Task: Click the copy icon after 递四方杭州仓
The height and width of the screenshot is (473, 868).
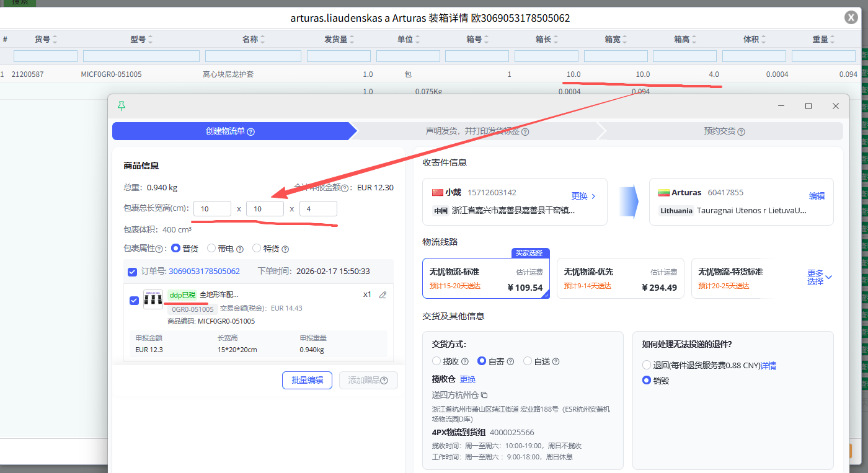Action: tap(484, 395)
